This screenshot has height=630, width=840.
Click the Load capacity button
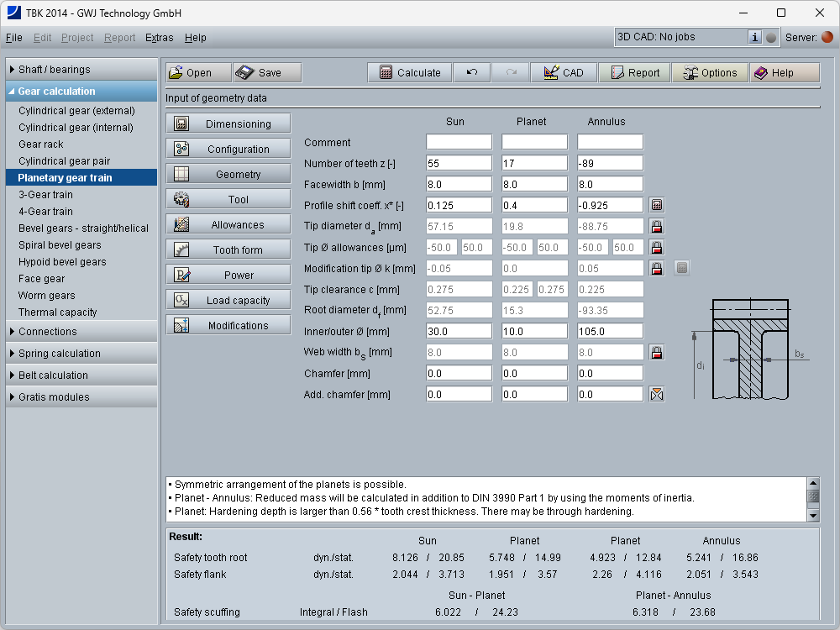(x=228, y=301)
